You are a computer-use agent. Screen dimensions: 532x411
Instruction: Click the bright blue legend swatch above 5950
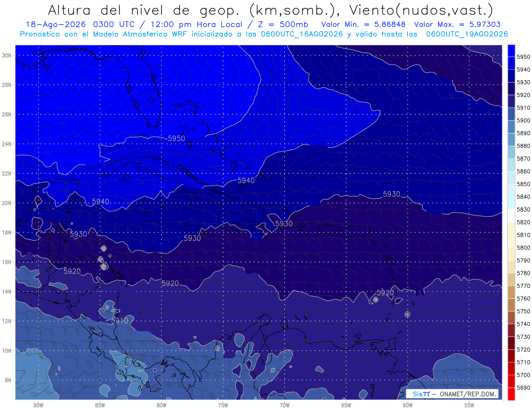pos(511,50)
